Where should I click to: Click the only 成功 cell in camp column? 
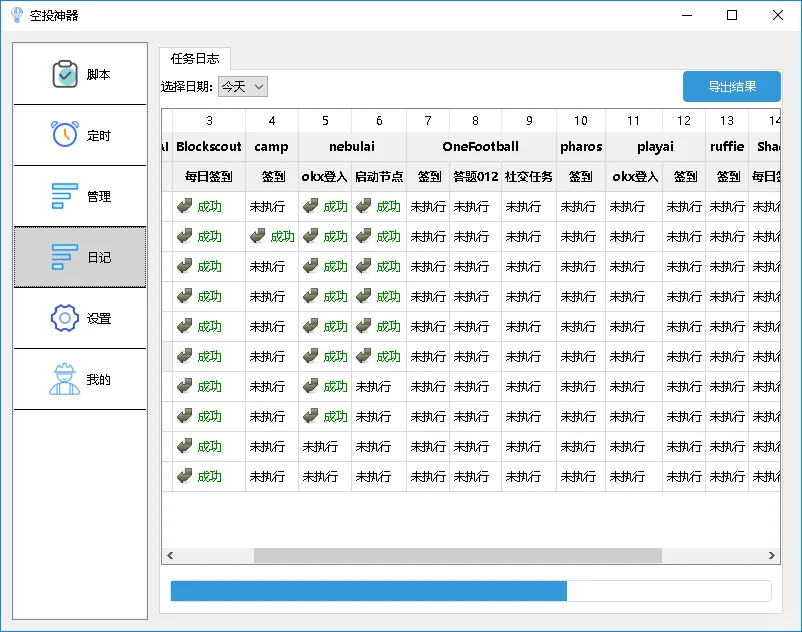[x=272, y=236]
